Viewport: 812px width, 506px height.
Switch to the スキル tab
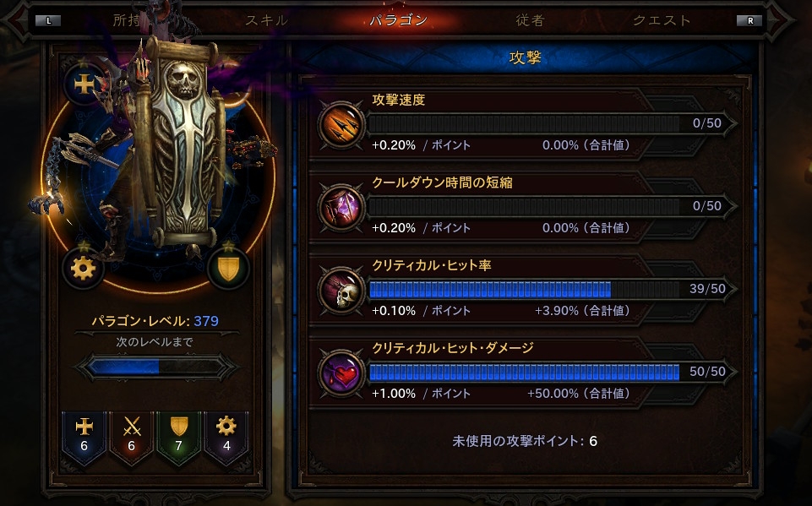tap(266, 20)
